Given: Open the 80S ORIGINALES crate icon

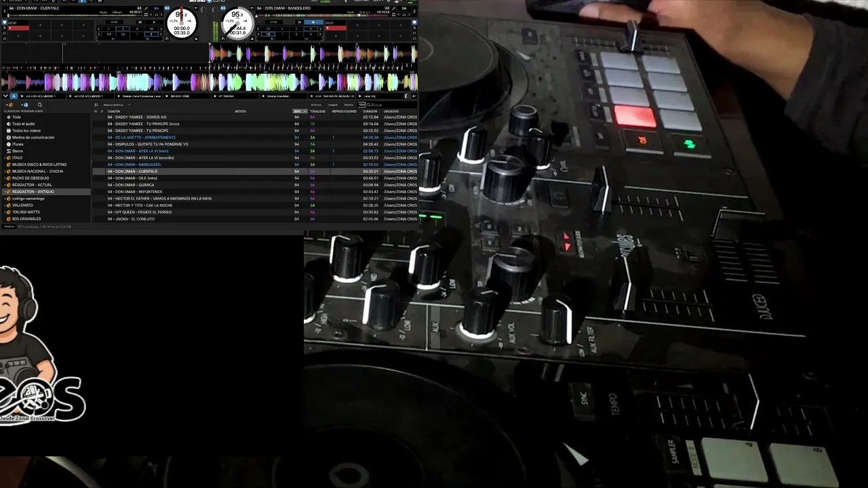Looking at the screenshot, I should click(x=9, y=219).
